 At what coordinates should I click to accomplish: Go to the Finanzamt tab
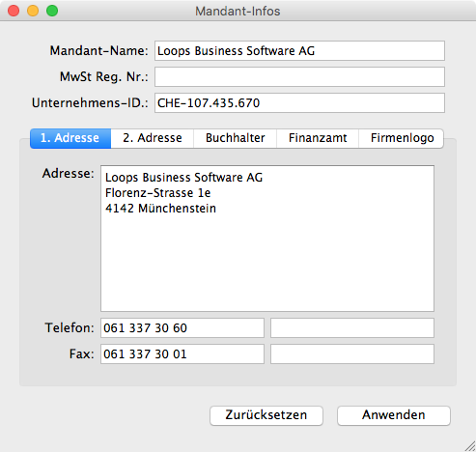pos(318,138)
